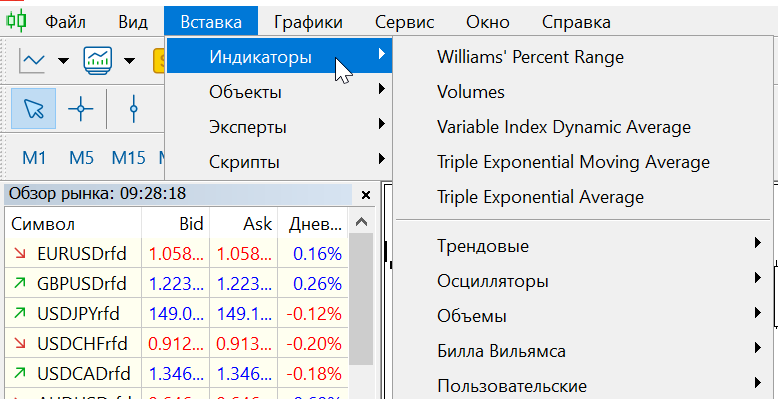Expand the dropdown next to chart monitor icon
The height and width of the screenshot is (399, 778).
tap(129, 61)
